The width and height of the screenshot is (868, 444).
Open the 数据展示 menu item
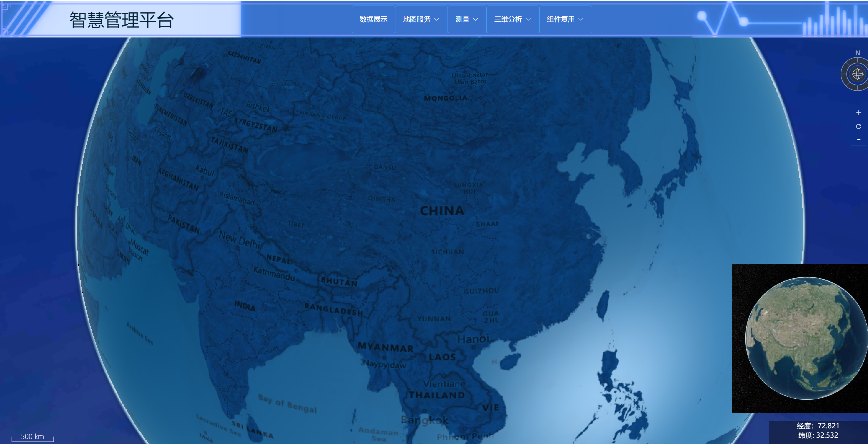373,19
